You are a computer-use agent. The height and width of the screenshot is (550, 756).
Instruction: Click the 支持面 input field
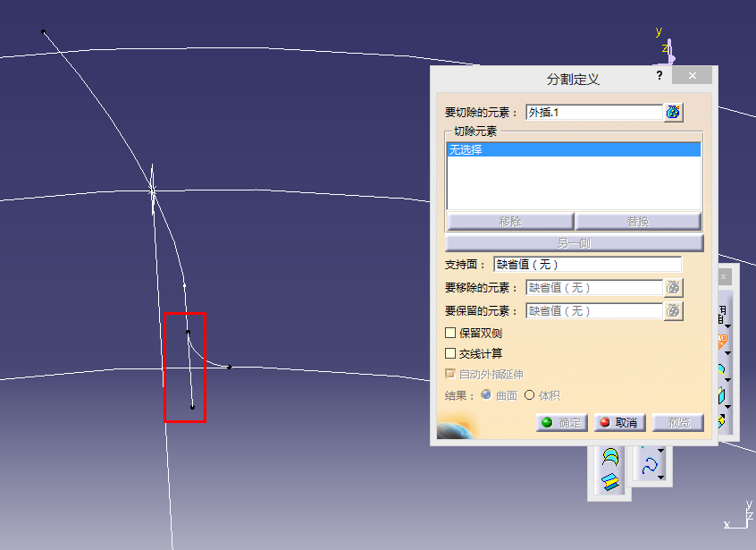(x=588, y=265)
